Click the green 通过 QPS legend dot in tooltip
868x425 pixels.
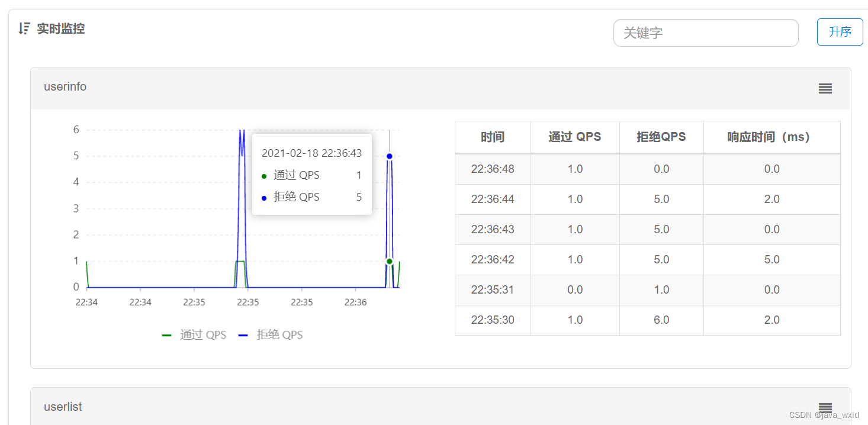tap(264, 175)
